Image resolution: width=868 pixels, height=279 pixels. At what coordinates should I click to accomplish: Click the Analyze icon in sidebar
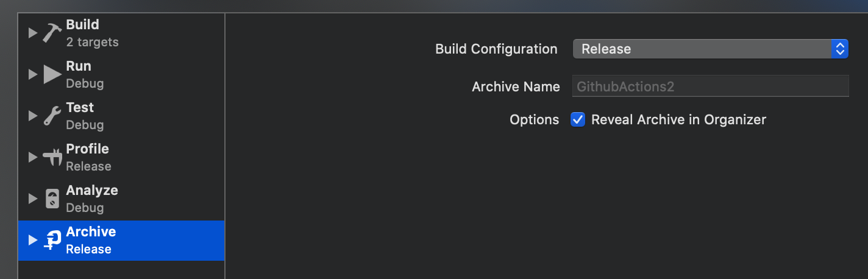tap(52, 199)
